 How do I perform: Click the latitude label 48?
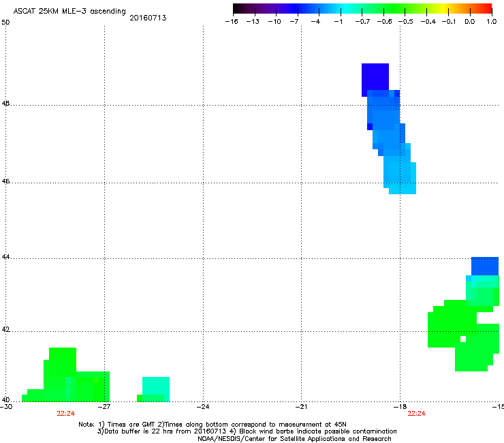(x=5, y=104)
